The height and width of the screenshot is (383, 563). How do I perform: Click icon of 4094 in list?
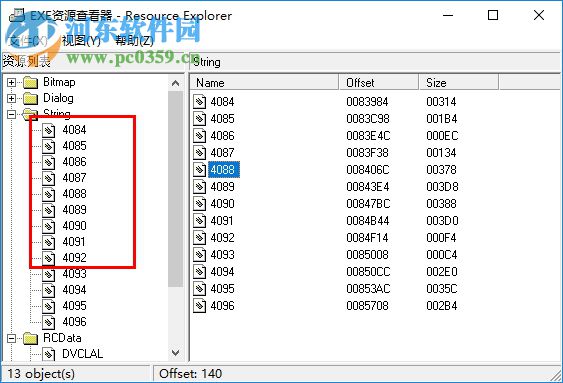(200, 272)
